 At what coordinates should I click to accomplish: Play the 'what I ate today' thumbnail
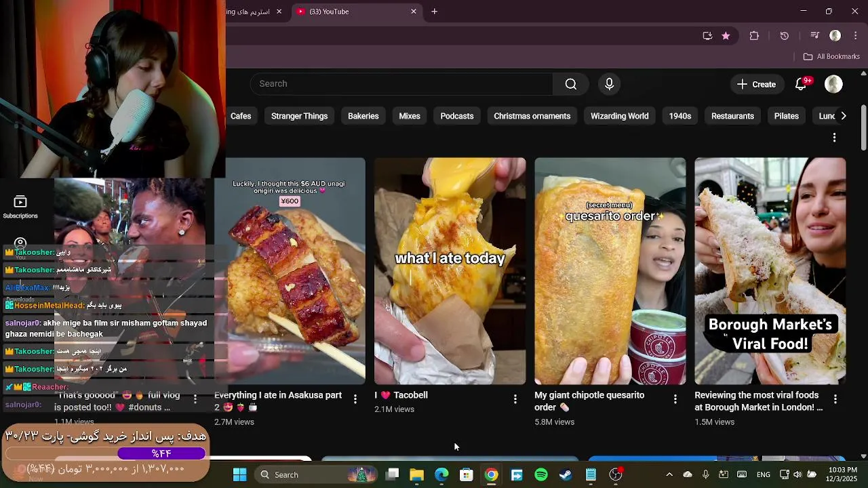click(x=450, y=271)
